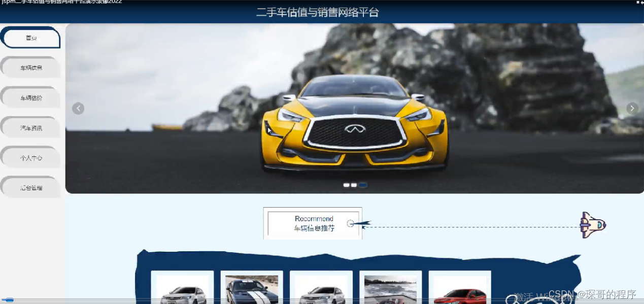644x304 pixels.
Task: Click the yellow Infiniti banner image
Action: (x=355, y=108)
